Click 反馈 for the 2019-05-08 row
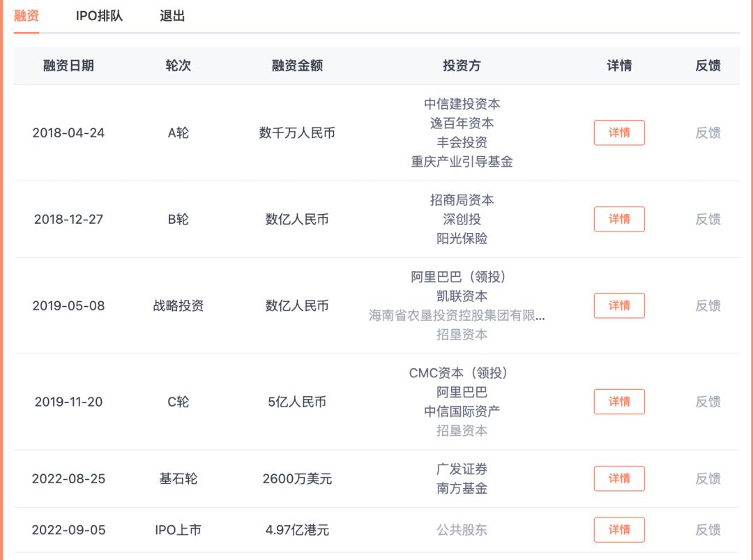The width and height of the screenshot is (753, 560). coord(708,305)
